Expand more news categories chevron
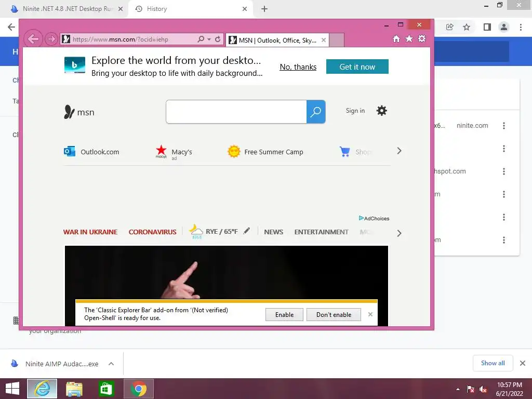Screen dimensions: 532x399 coord(400,233)
